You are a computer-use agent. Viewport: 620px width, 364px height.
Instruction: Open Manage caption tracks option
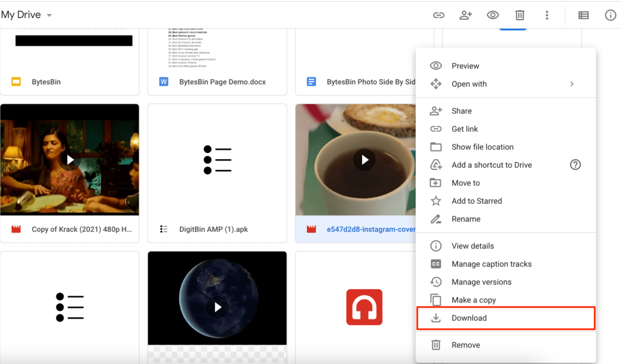point(491,264)
